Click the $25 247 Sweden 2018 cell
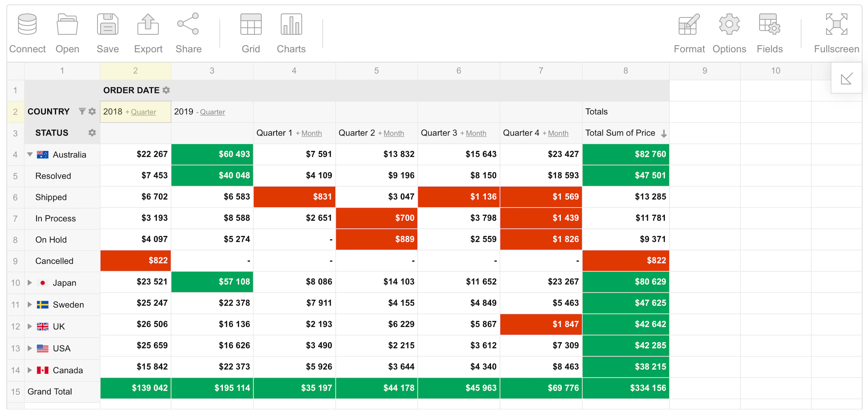The width and height of the screenshot is (868, 417). click(x=136, y=303)
